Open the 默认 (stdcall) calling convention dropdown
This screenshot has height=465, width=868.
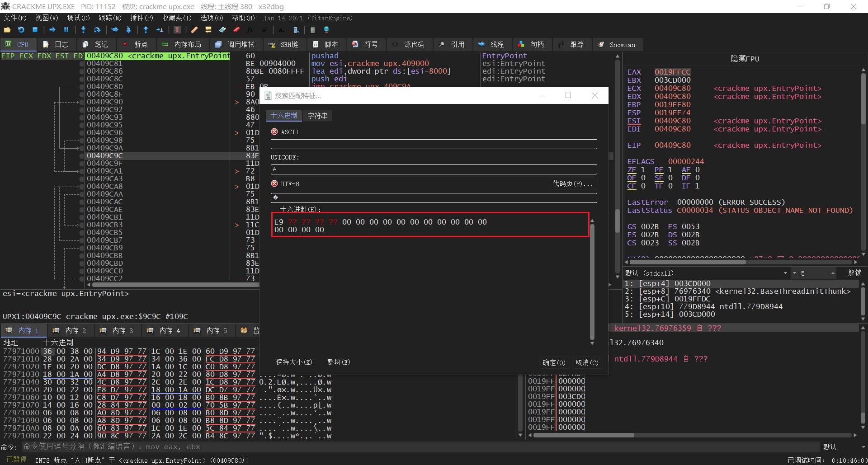pos(705,273)
